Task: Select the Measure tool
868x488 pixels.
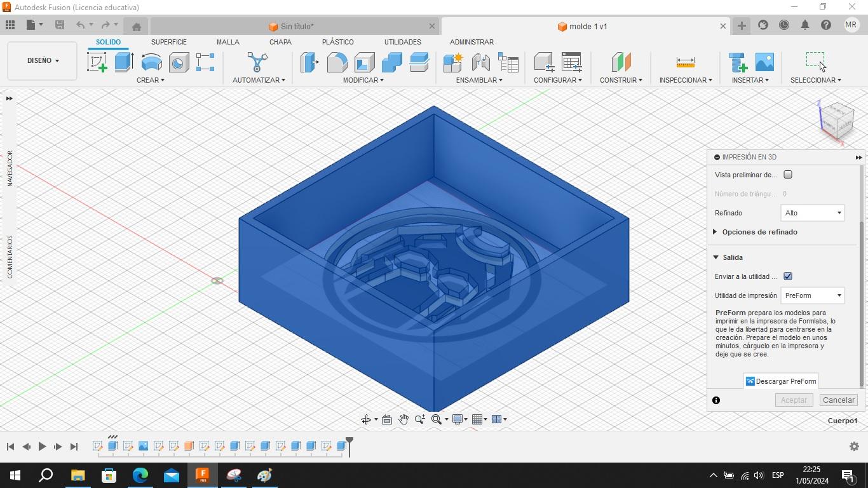Action: click(x=685, y=62)
